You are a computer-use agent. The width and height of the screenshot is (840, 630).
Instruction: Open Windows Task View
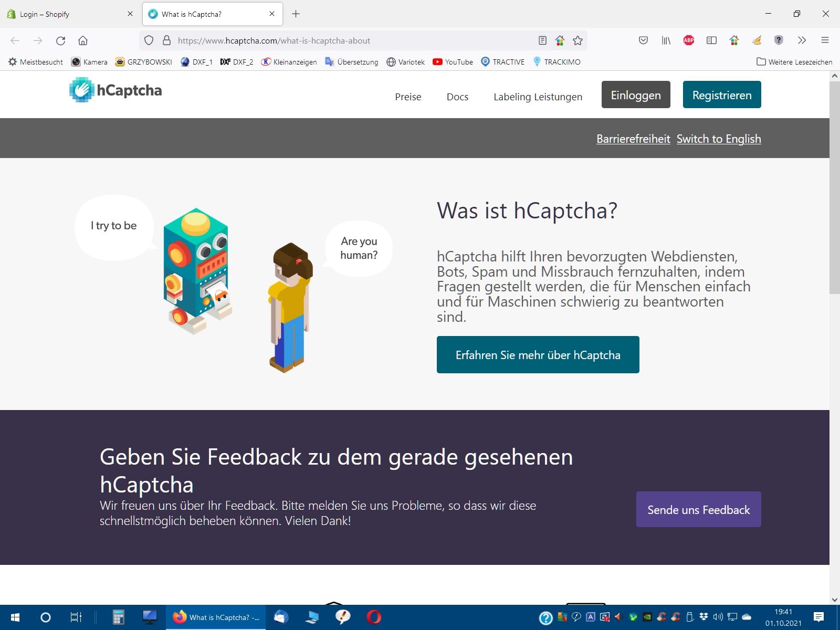(x=76, y=617)
